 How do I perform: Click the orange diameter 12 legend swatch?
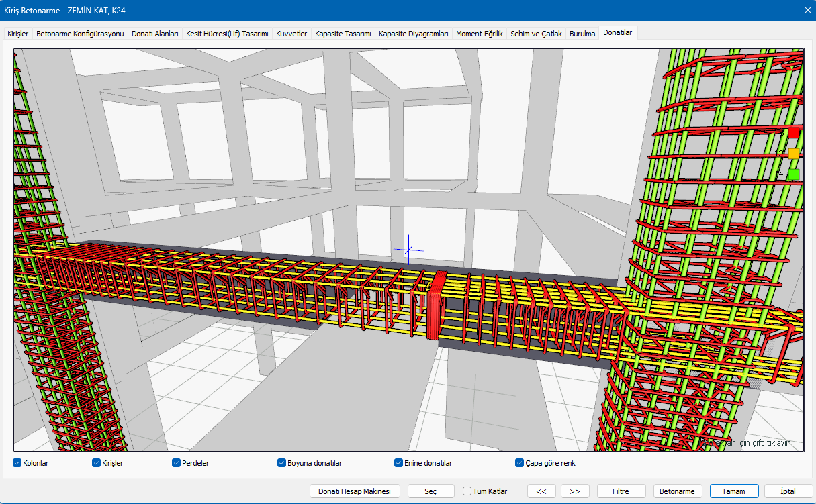(793, 154)
